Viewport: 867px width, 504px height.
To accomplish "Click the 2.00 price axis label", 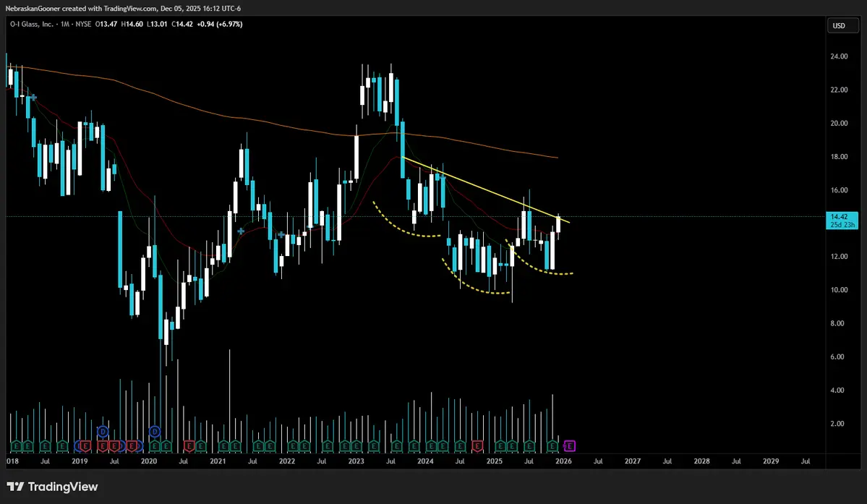I will [837, 423].
